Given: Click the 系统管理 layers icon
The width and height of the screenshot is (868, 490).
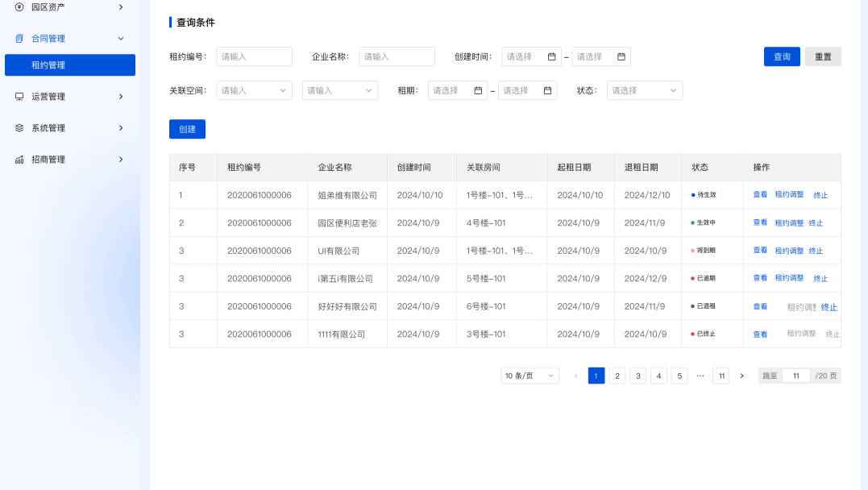Looking at the screenshot, I should tap(19, 128).
